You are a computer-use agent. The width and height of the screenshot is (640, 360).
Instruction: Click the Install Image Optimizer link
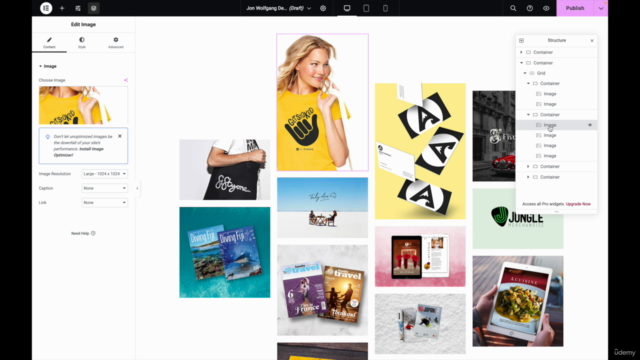click(78, 152)
